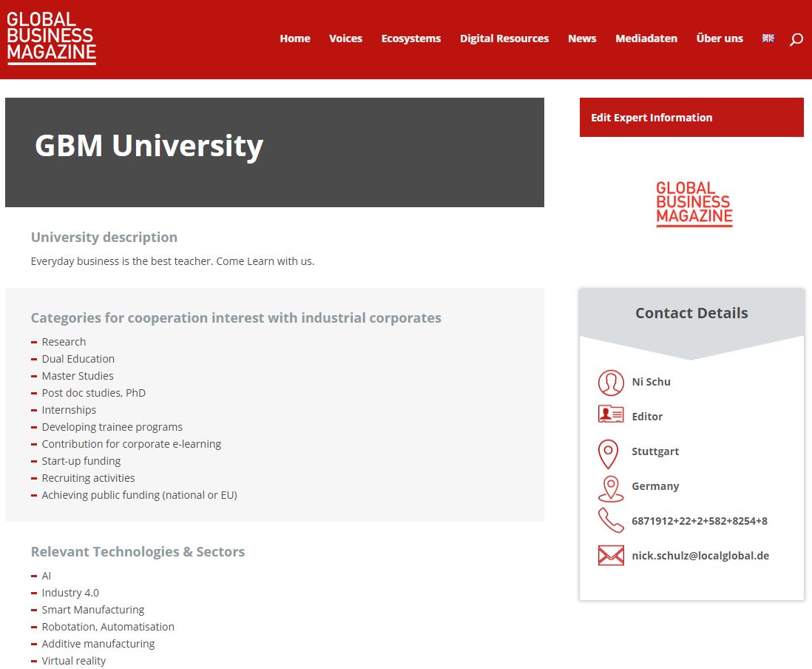Click the GBM University title heading

tap(149, 146)
